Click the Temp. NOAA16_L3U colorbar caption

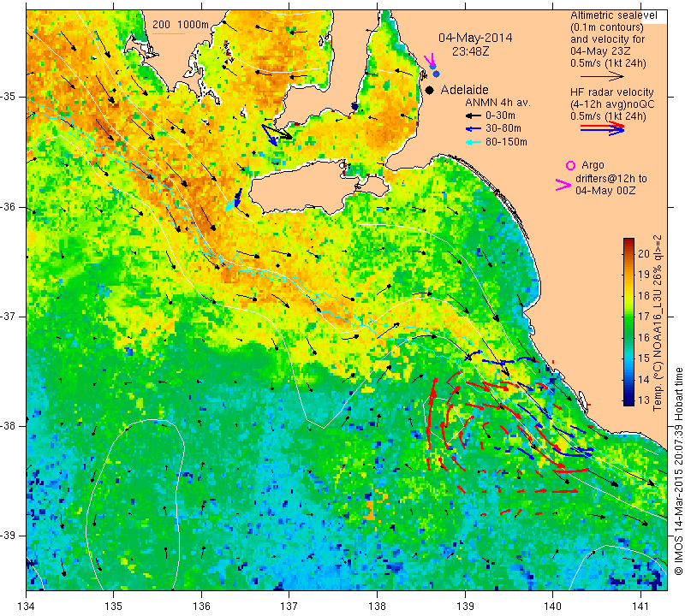[x=658, y=323]
